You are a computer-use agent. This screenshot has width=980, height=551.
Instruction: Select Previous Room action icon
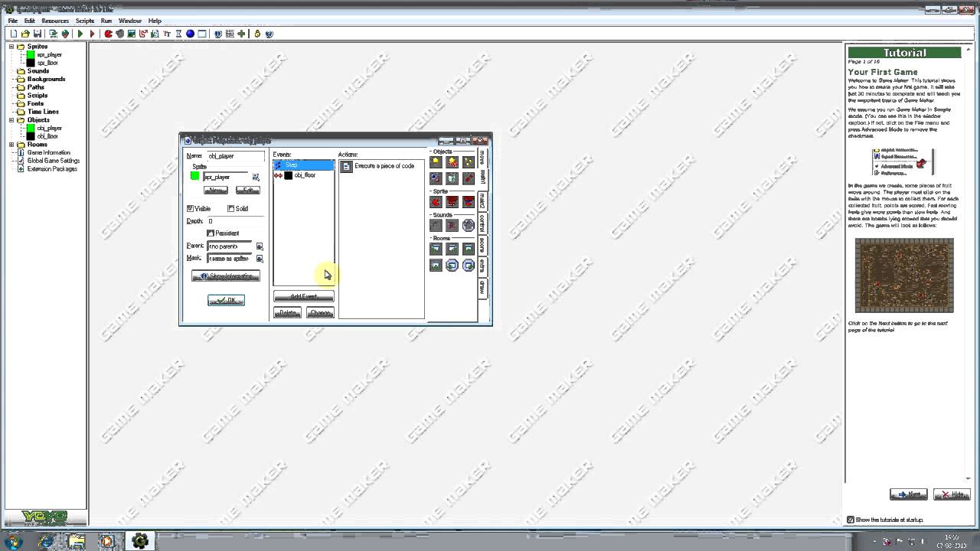coord(436,249)
